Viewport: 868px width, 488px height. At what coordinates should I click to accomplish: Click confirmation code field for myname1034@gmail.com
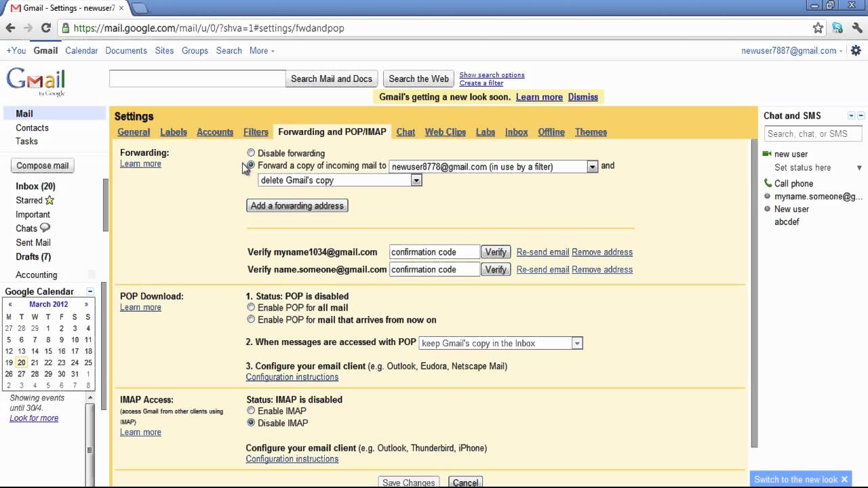[x=435, y=252]
